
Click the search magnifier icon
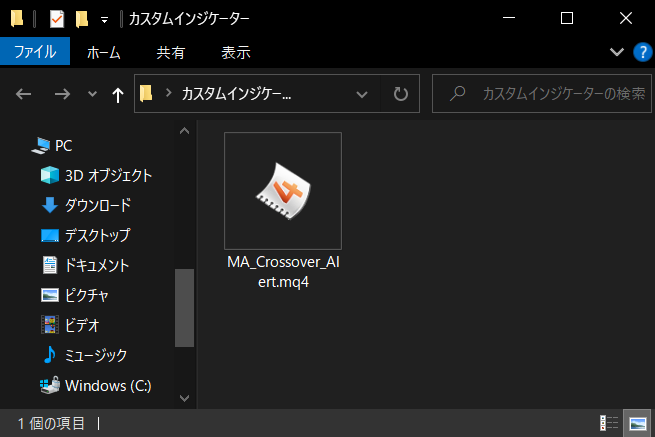457,94
